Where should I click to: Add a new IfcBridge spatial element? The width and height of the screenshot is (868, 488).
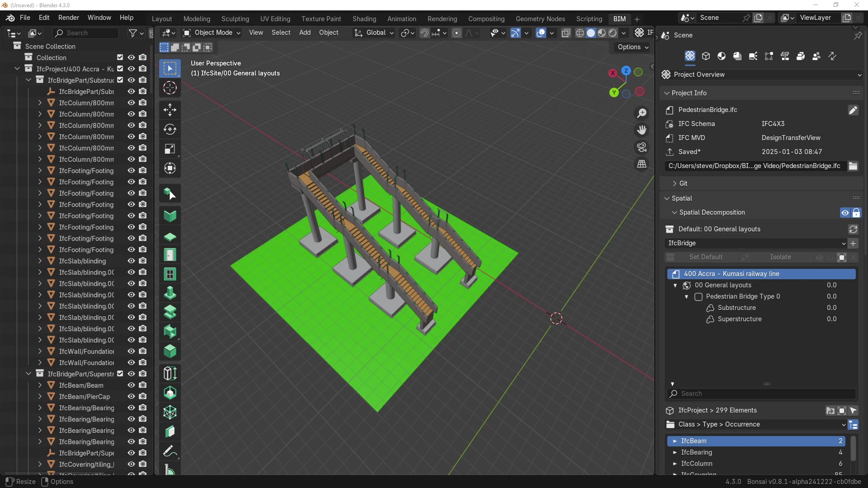[853, 243]
